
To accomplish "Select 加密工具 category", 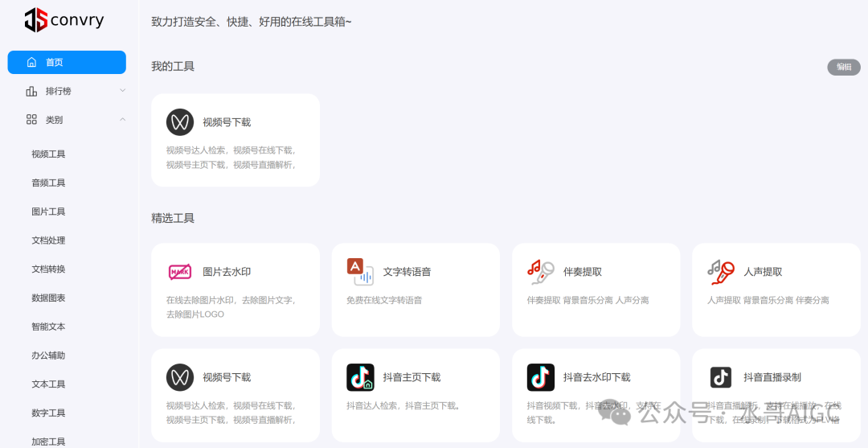I will 49,442.
